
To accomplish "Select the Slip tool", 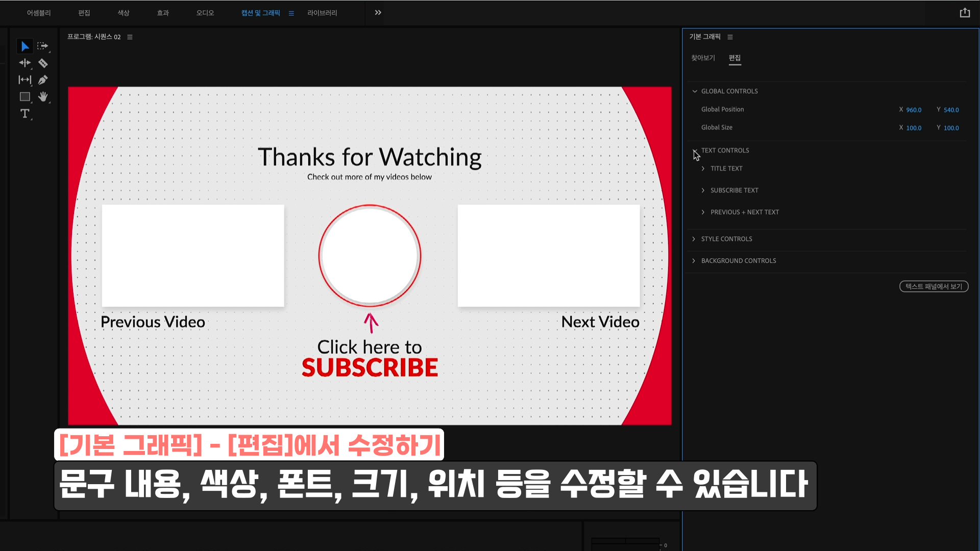I will tap(24, 80).
